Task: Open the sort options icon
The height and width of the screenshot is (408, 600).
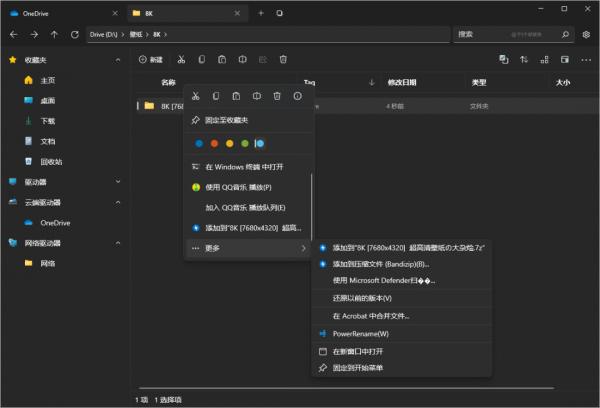Action: point(524,59)
